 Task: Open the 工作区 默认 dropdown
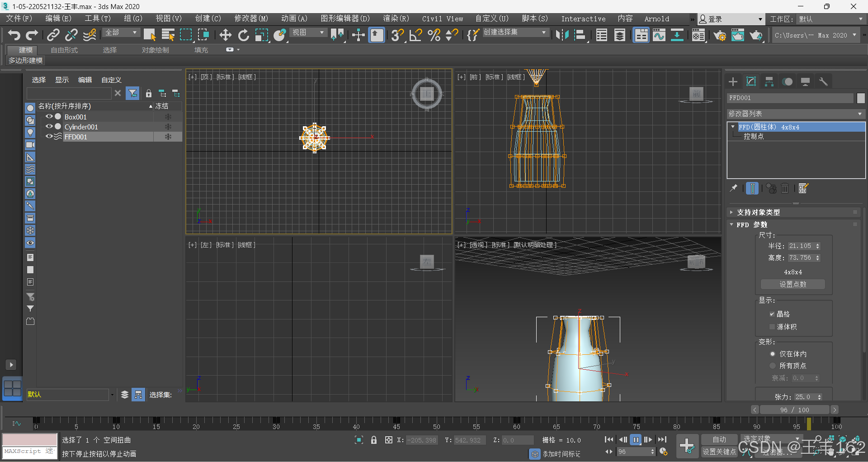tap(831, 19)
